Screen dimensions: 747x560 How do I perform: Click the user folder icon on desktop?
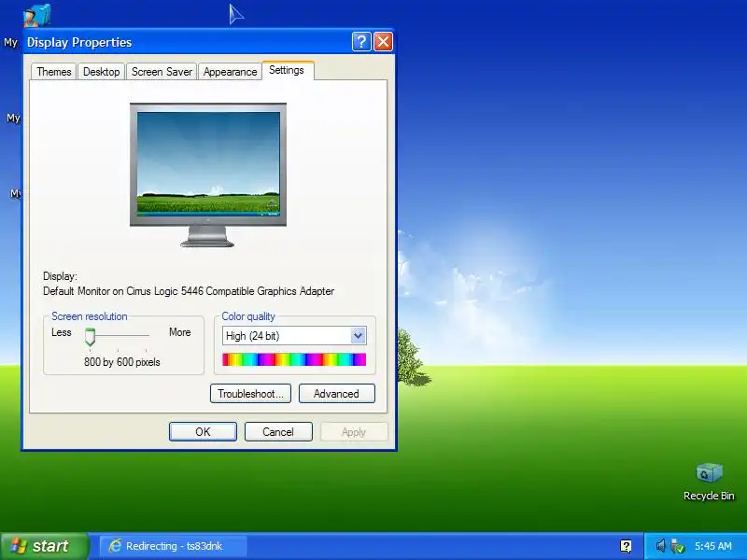(x=36, y=15)
